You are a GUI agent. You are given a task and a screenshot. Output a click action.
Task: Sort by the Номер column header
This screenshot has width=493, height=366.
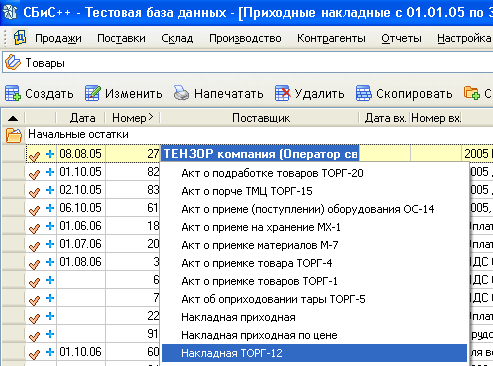(x=133, y=118)
